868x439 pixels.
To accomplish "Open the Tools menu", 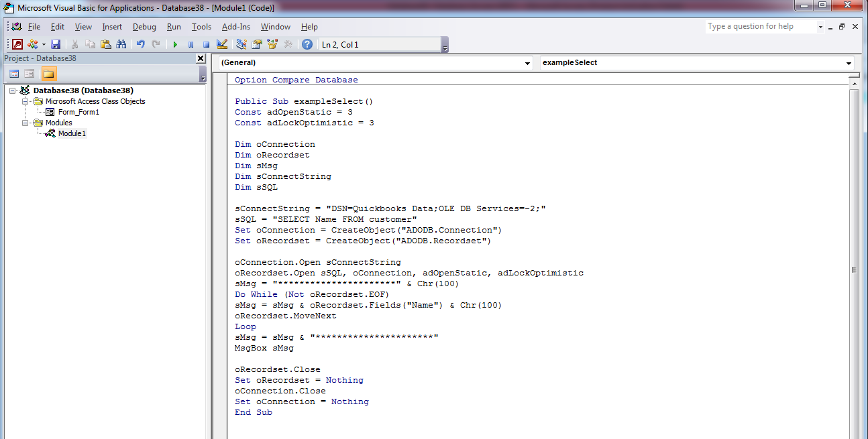I will click(x=201, y=27).
